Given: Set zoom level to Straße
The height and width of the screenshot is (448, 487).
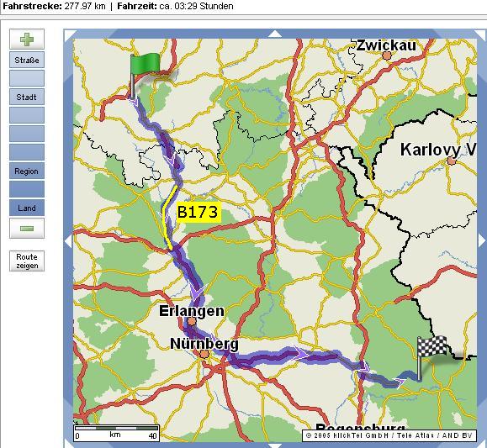Looking at the screenshot, I should (27, 60).
